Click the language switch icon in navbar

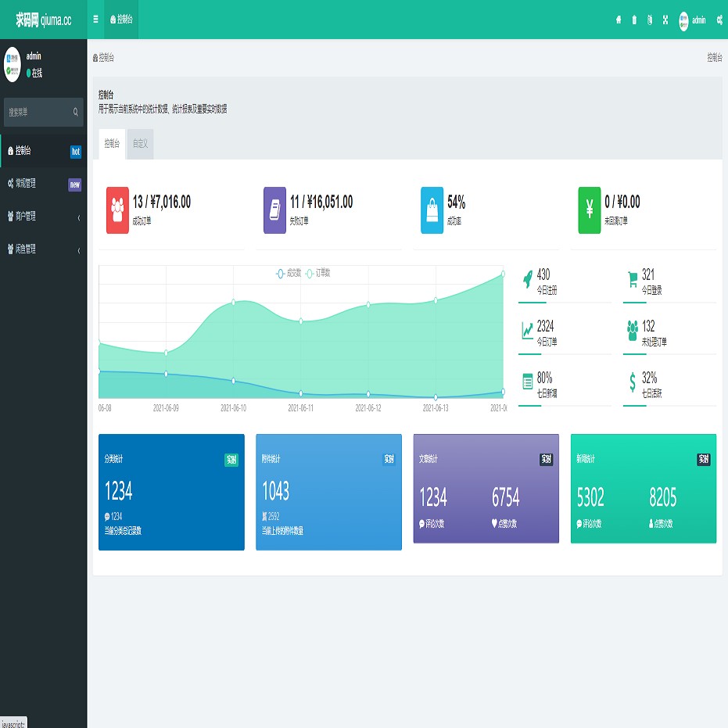coord(650,20)
